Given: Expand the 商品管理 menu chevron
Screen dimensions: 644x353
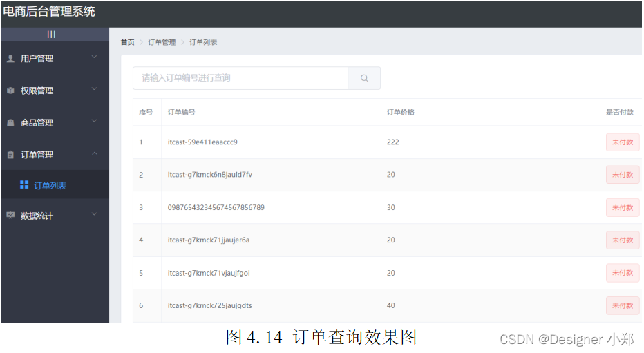Looking at the screenshot, I should [94, 121].
